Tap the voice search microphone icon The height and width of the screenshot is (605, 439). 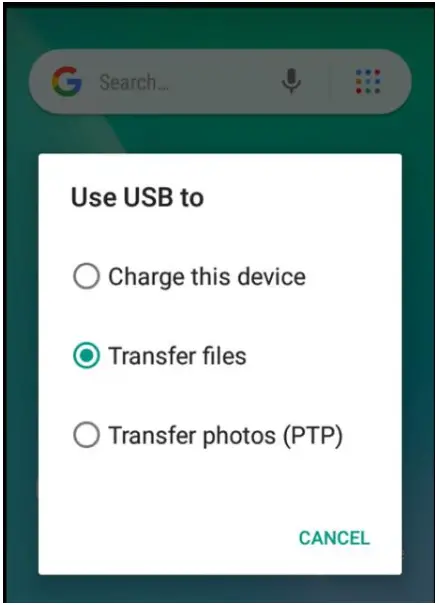(x=291, y=81)
